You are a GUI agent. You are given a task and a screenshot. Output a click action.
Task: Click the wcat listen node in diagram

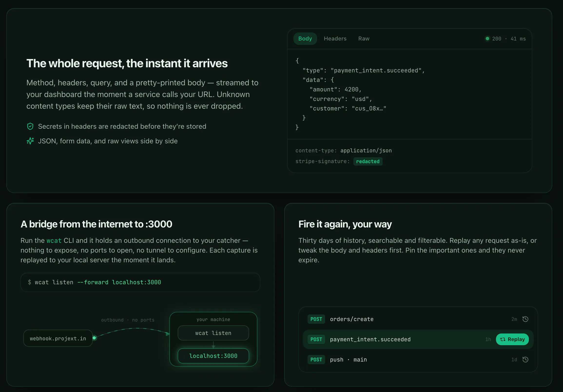coord(213,333)
